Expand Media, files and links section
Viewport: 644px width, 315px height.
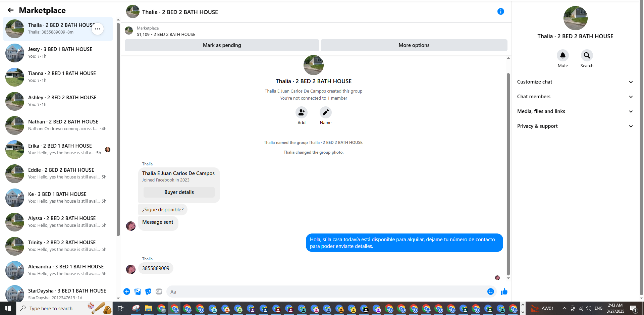point(575,111)
